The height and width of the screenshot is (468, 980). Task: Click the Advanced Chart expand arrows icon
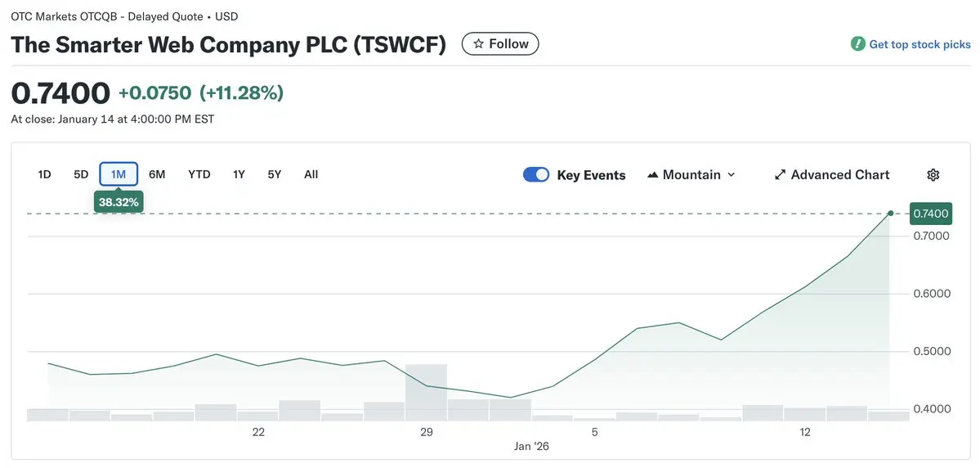coord(780,174)
